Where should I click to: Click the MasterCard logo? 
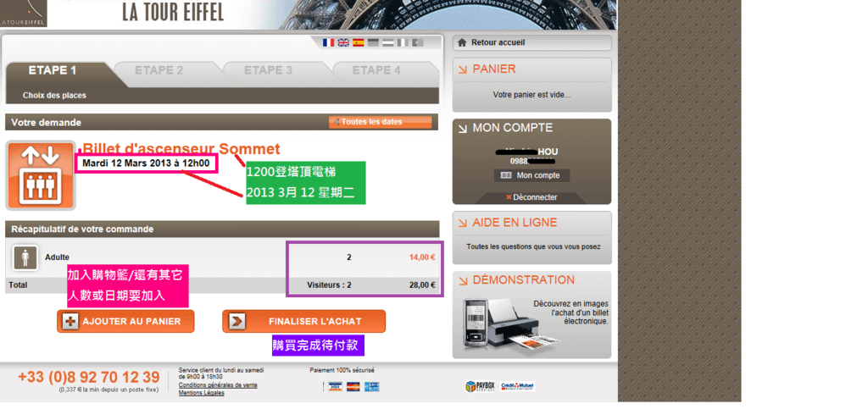coord(353,387)
